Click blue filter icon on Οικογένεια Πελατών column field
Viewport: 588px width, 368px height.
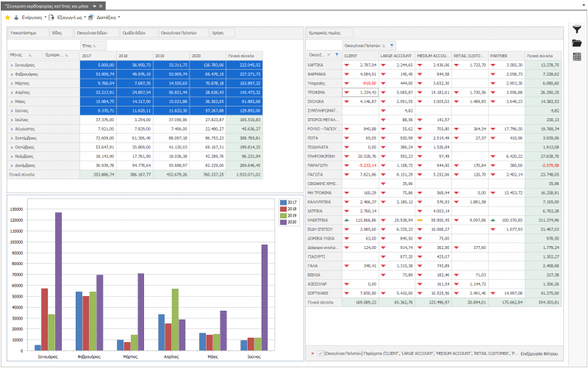point(392,46)
